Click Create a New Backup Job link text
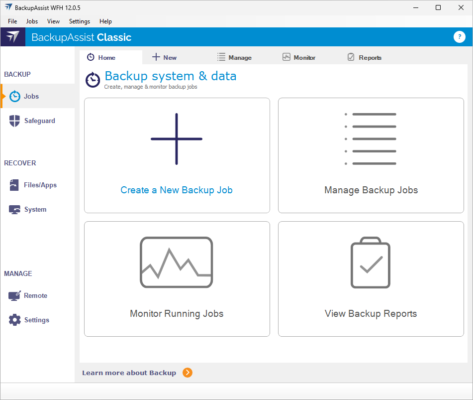This screenshot has width=473, height=400. pyautogui.click(x=177, y=190)
